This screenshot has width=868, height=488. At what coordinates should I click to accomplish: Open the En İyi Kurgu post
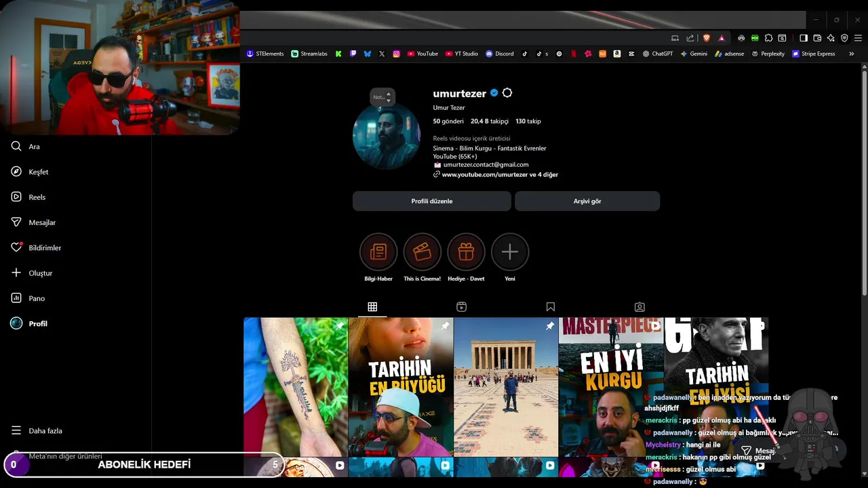point(611,387)
